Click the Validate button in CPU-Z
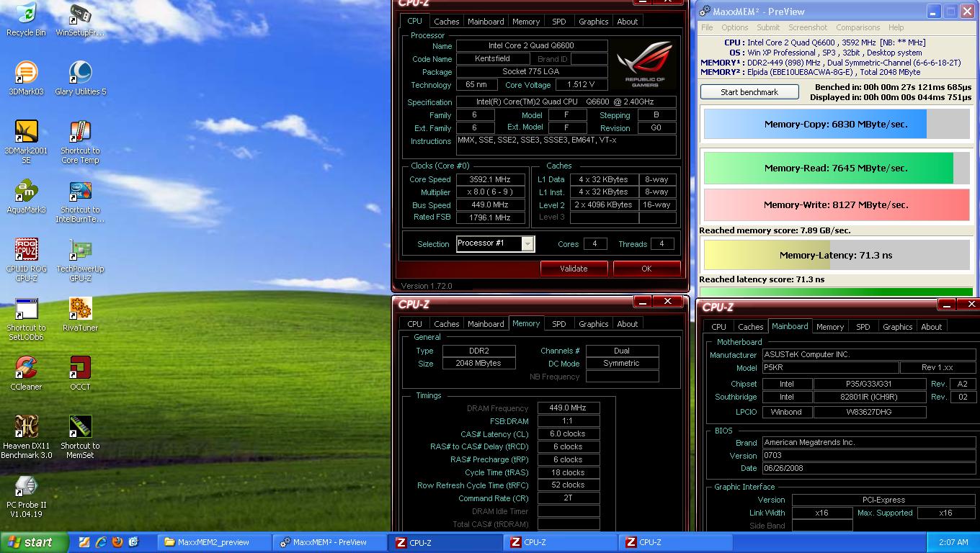The height and width of the screenshot is (553, 980). [574, 269]
